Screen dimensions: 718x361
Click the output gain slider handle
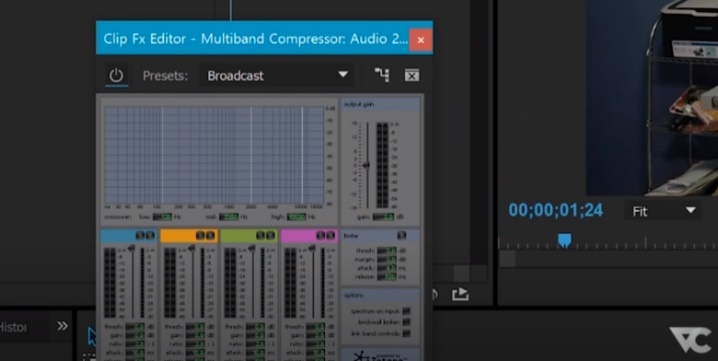coord(366,165)
